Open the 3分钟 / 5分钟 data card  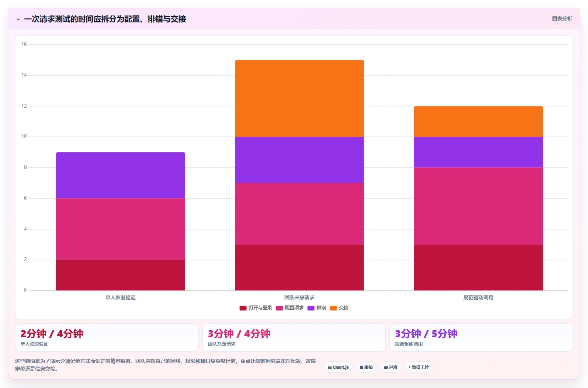point(481,337)
